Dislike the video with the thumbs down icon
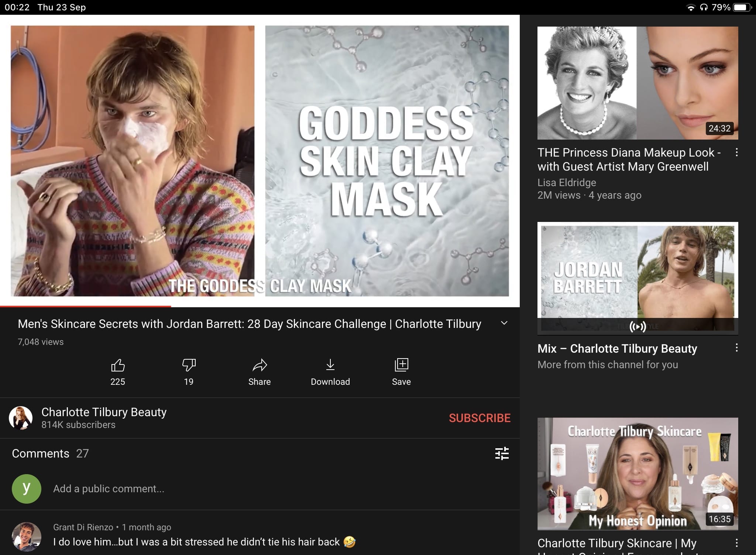 [x=189, y=365]
